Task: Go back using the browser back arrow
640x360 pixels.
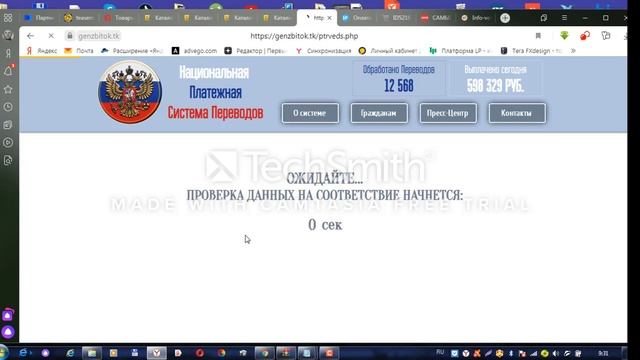Action: click(30, 36)
